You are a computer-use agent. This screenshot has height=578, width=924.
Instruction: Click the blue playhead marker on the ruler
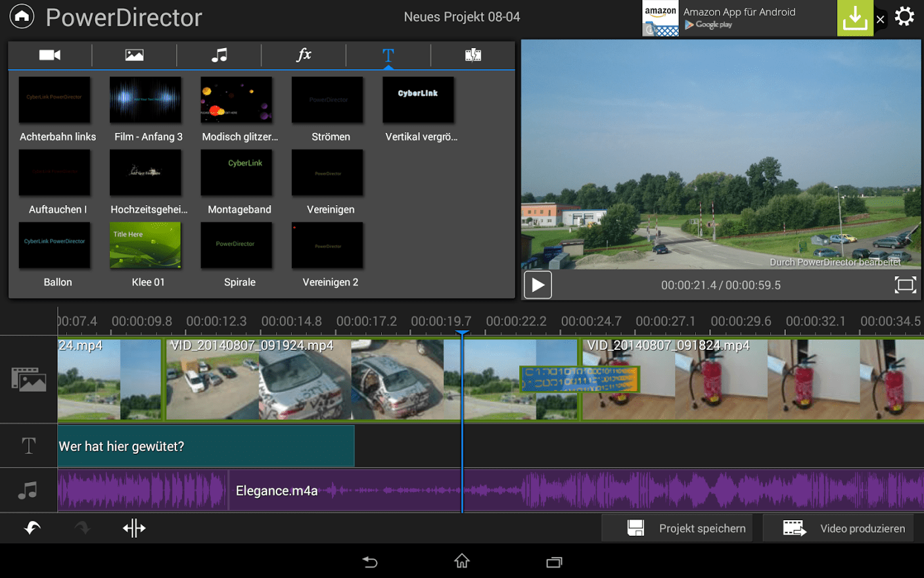tap(463, 333)
